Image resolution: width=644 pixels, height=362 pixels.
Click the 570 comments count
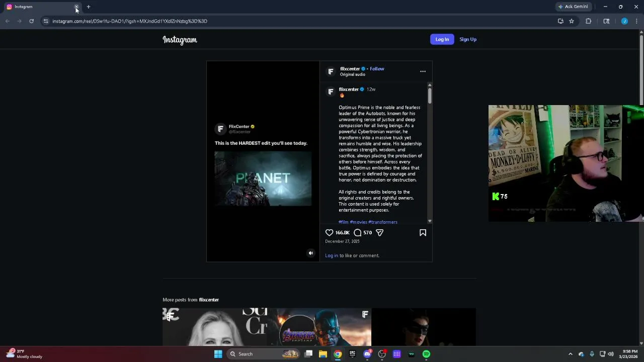click(368, 233)
